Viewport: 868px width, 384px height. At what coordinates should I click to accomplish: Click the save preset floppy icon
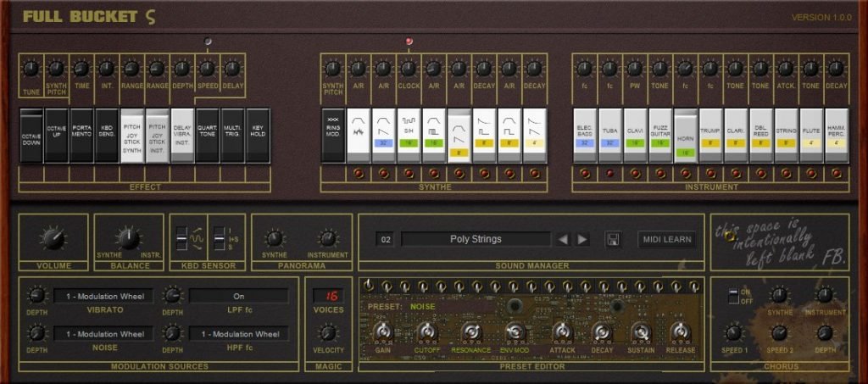[613, 240]
